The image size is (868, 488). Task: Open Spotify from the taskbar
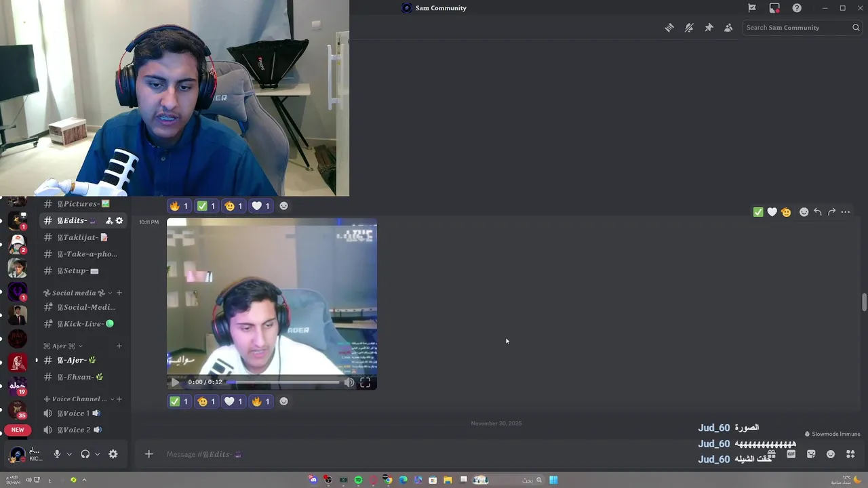[358, 480]
